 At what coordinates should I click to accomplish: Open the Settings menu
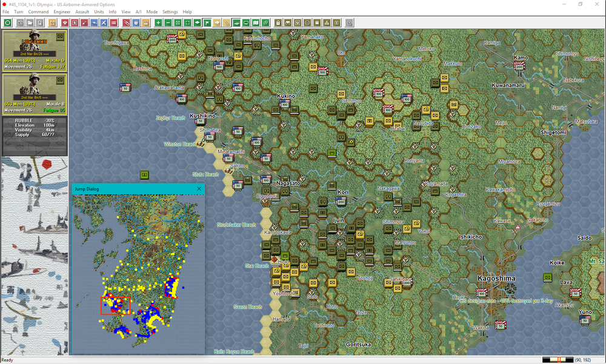click(x=170, y=12)
